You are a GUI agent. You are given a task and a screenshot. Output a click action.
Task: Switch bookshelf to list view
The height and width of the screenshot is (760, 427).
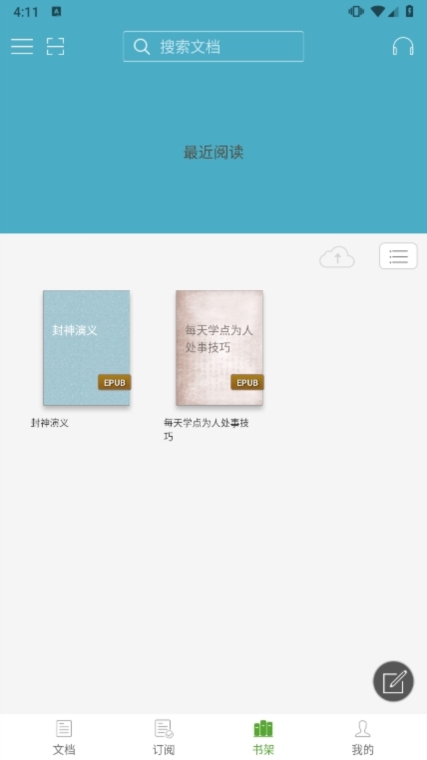[x=398, y=256]
